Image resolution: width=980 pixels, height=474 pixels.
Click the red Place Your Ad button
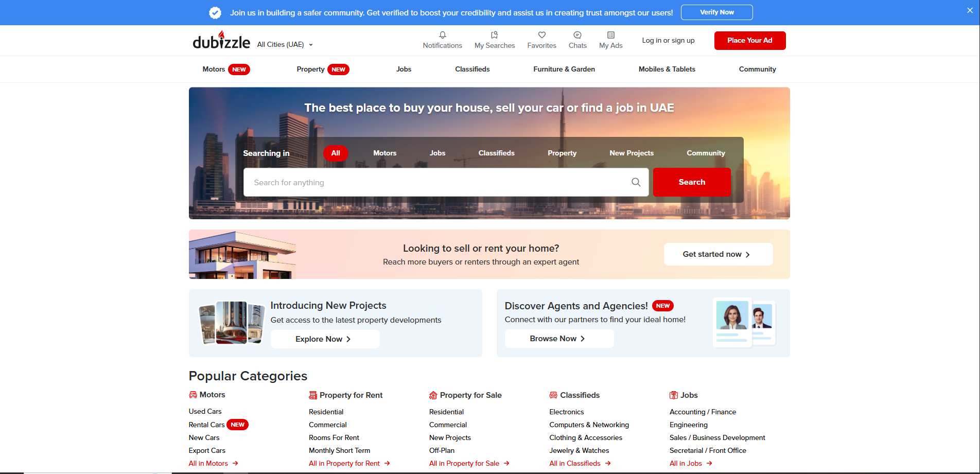pyautogui.click(x=749, y=41)
